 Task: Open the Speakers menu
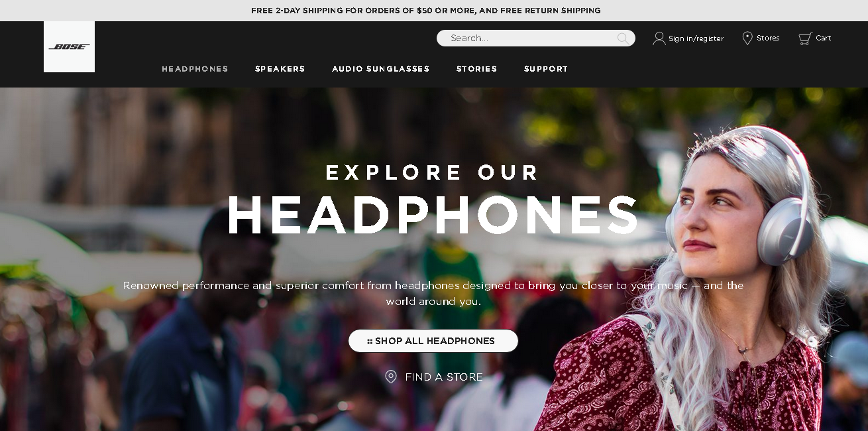pos(280,69)
